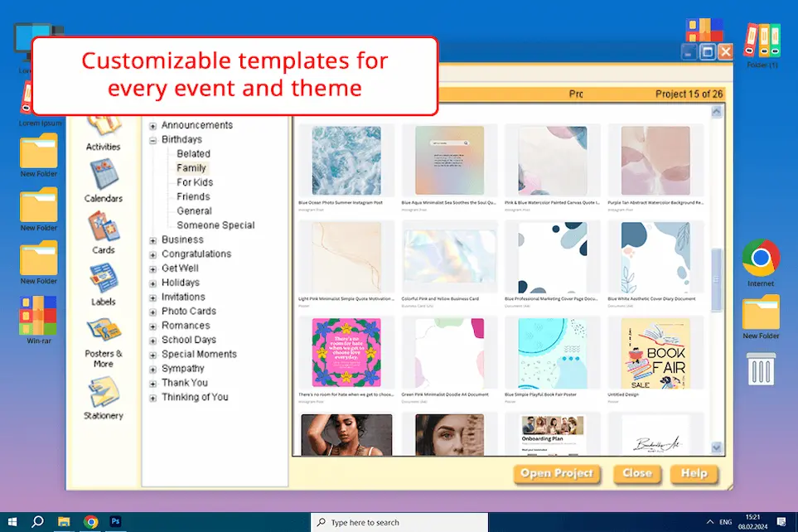Expand the Business tree node
Viewport: 798px width, 532px height.
pyautogui.click(x=152, y=240)
